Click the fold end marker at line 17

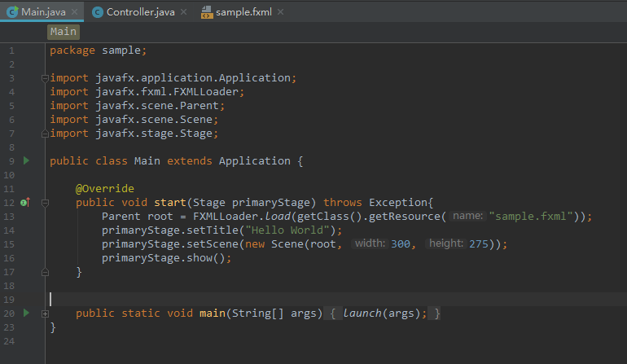pyautogui.click(x=45, y=273)
